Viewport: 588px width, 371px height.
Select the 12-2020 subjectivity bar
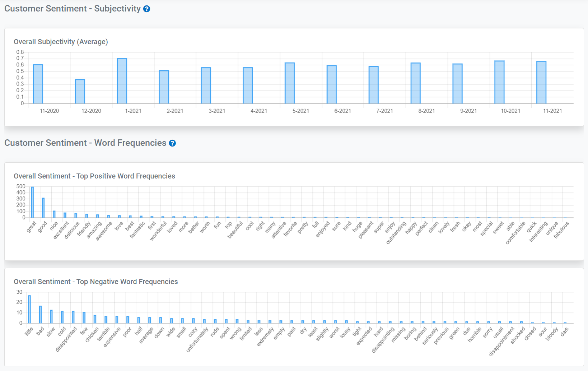(x=80, y=92)
